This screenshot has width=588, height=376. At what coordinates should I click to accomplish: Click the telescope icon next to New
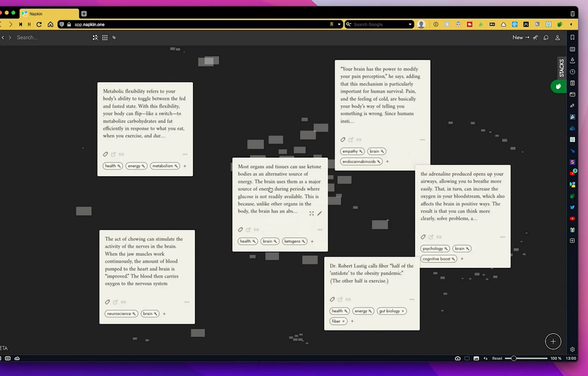(x=535, y=37)
